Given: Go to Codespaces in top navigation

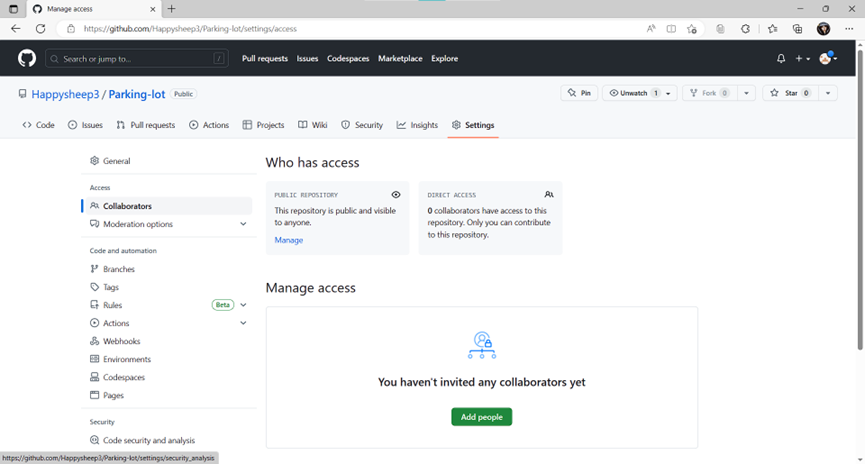Looking at the screenshot, I should click(x=348, y=58).
